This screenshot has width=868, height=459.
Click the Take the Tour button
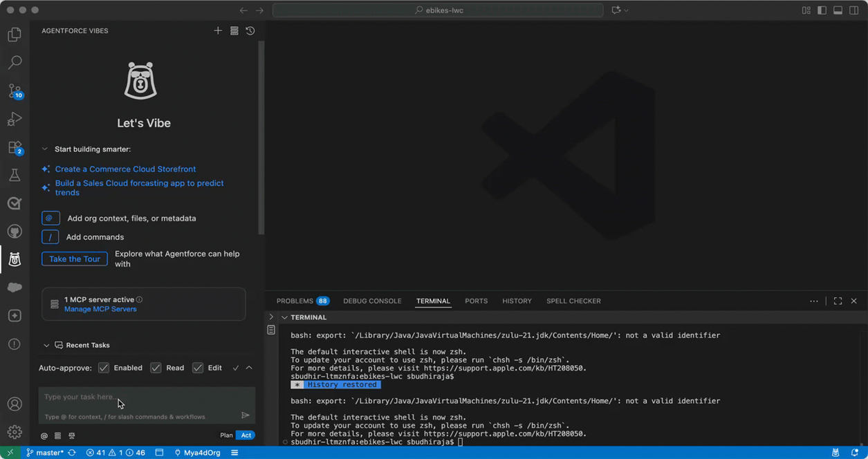75,259
